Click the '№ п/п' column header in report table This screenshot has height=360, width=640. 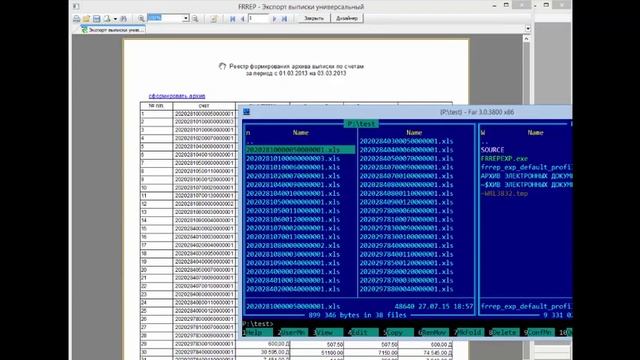click(156, 106)
